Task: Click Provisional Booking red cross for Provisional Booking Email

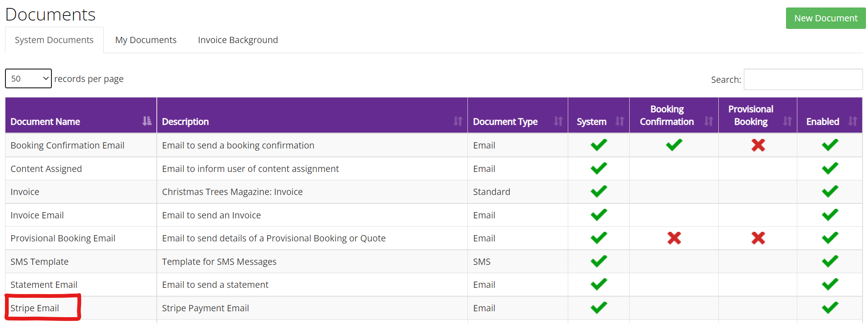Action: [x=758, y=238]
